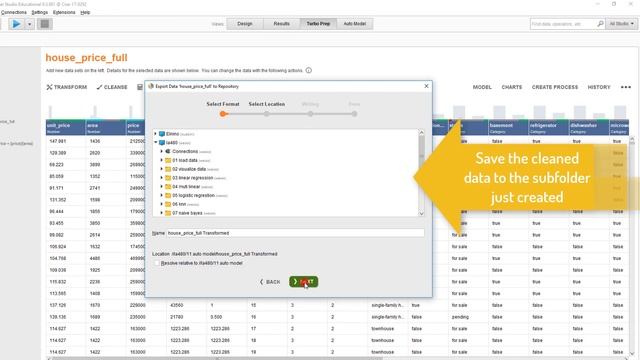Click the BACK button in the dialog
The height and width of the screenshot is (360, 640).
(270, 282)
